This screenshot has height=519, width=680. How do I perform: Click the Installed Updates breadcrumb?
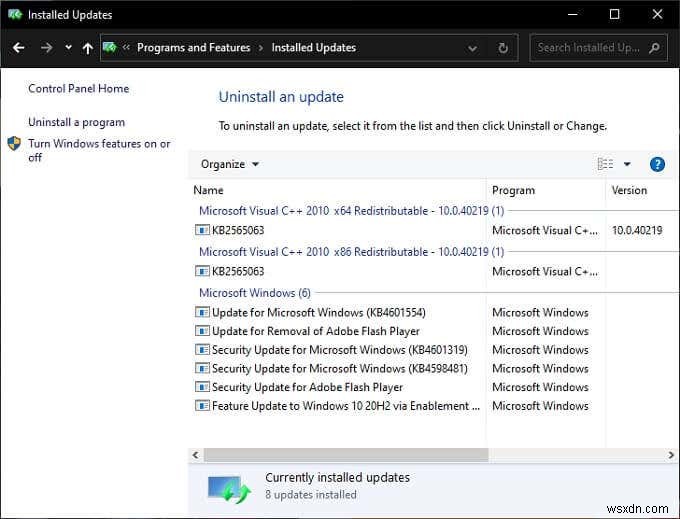(314, 47)
